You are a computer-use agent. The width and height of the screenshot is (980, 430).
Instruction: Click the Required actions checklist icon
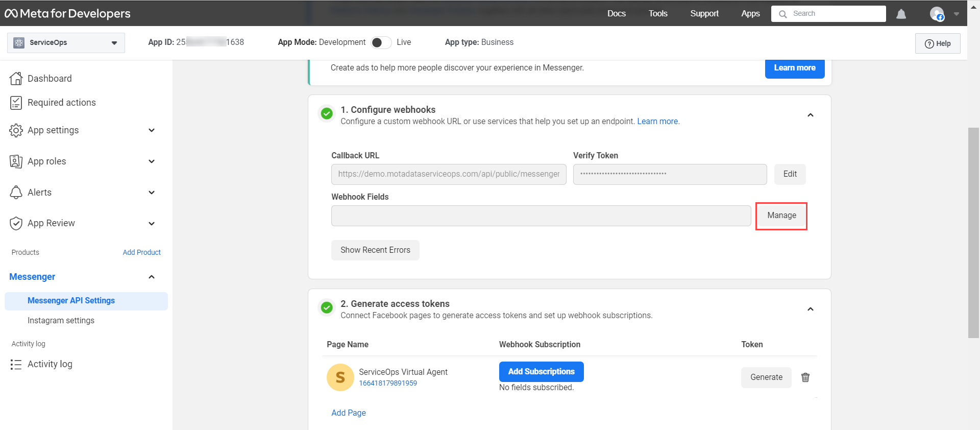point(16,103)
